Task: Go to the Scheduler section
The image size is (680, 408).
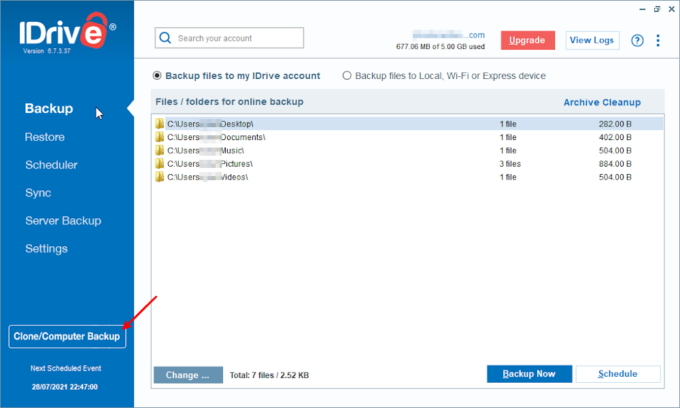Action: tap(51, 165)
